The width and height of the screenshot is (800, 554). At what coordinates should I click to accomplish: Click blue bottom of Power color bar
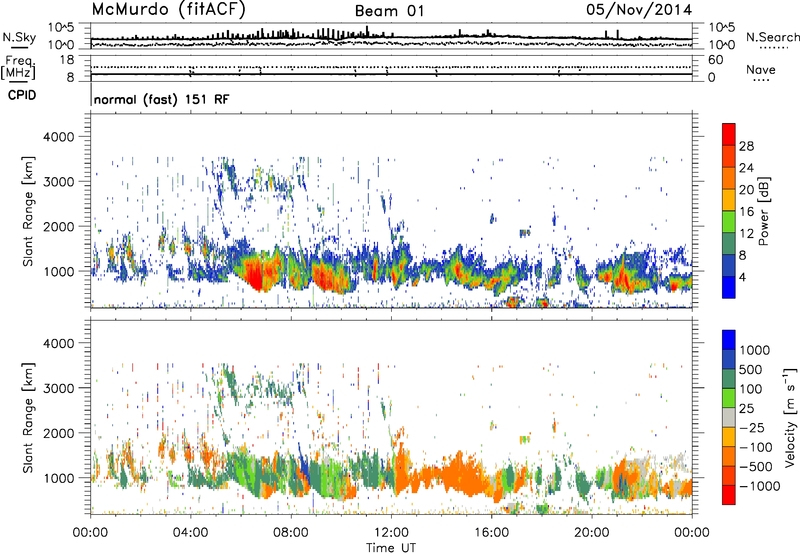tap(729, 288)
